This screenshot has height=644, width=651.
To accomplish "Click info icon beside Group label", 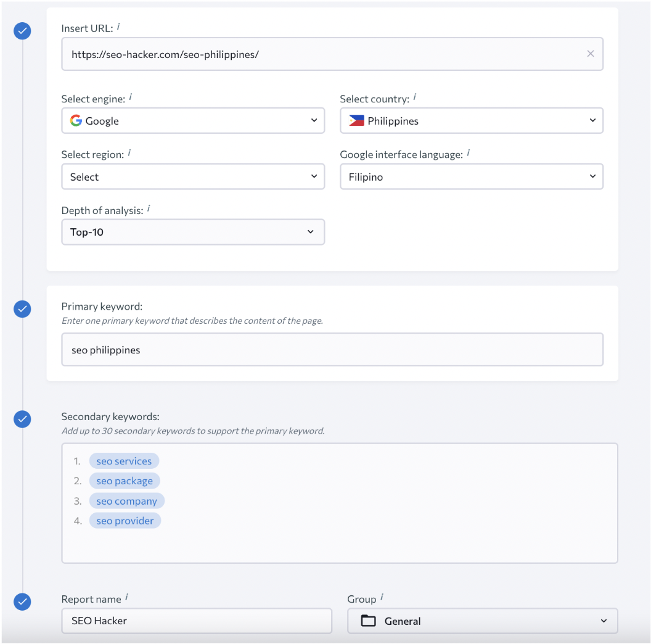I will (382, 597).
